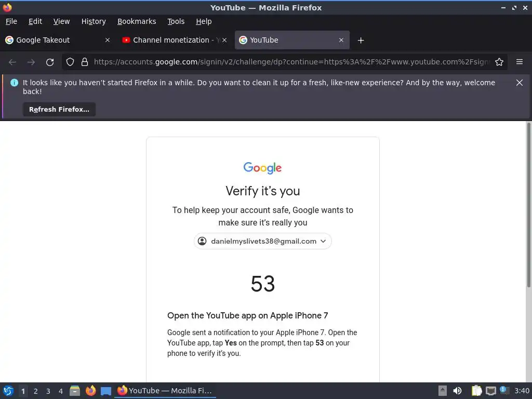
Task: Click the browser back arrow
Action: pos(12,62)
